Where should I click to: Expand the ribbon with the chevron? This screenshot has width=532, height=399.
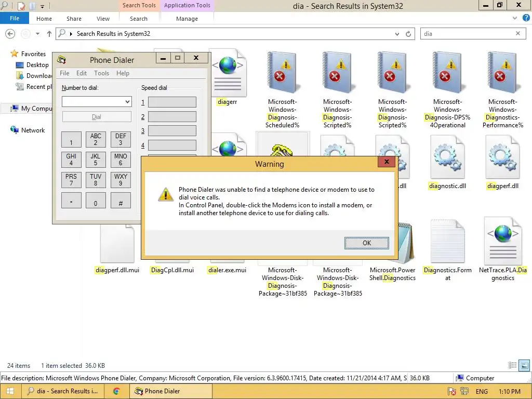pos(515,18)
